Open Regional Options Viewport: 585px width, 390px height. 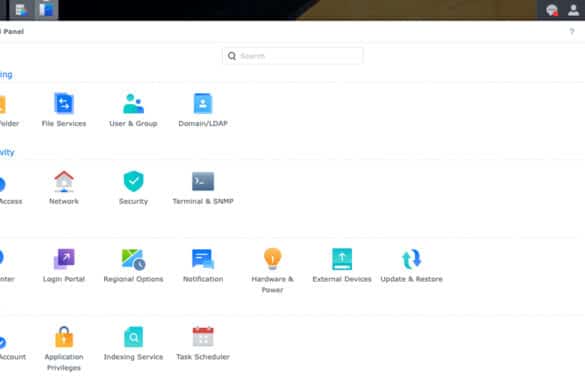(133, 265)
